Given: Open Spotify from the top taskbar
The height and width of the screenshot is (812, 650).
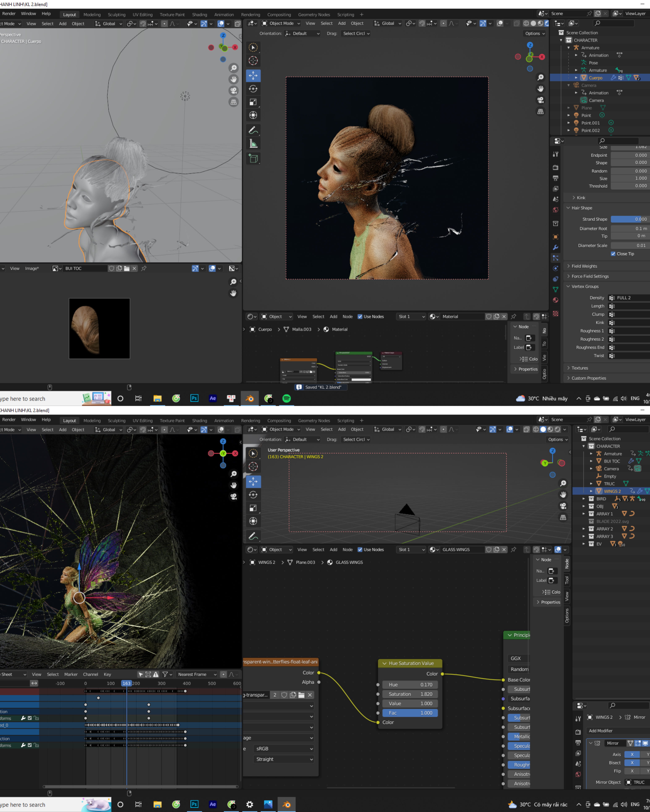Looking at the screenshot, I should click(286, 398).
